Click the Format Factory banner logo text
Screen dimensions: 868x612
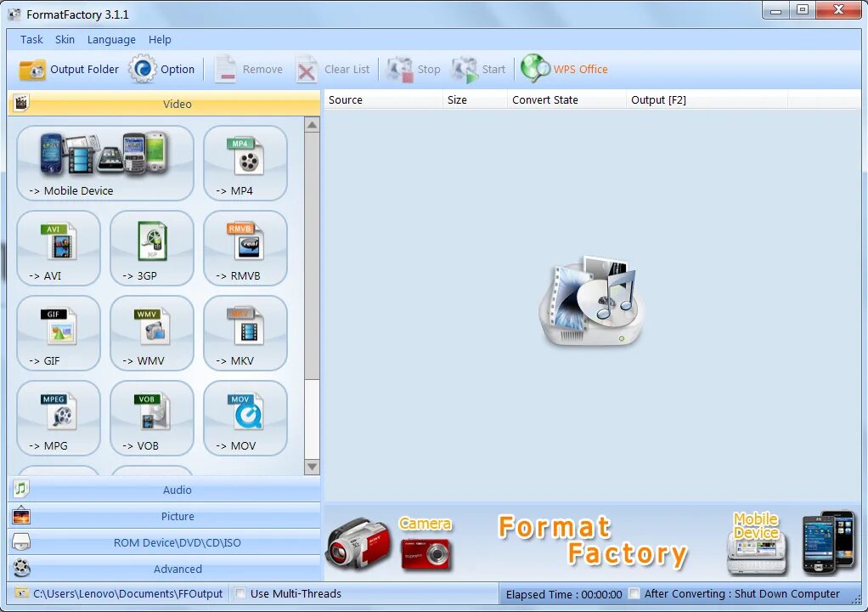pos(592,541)
